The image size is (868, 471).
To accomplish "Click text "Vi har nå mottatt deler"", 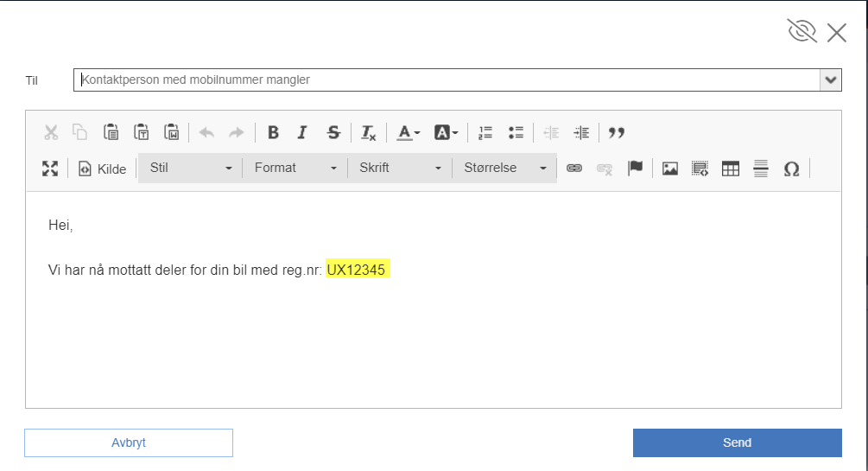I will click(117, 270).
